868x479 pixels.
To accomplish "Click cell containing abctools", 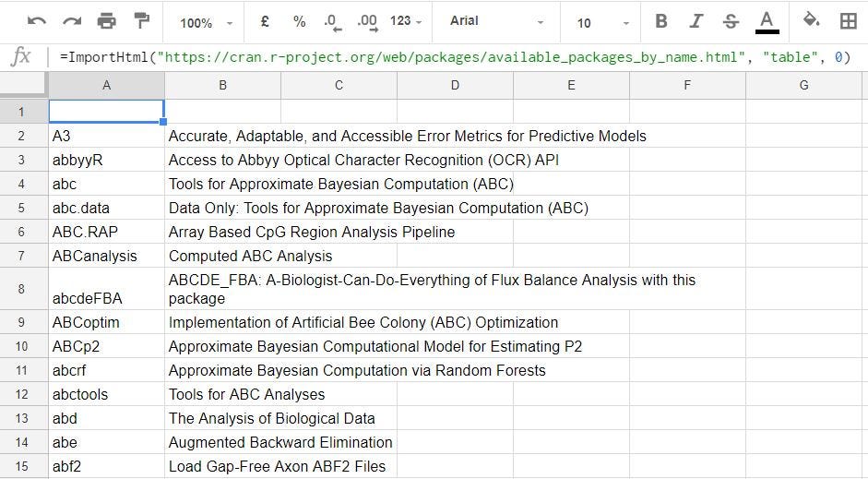I will coord(106,394).
